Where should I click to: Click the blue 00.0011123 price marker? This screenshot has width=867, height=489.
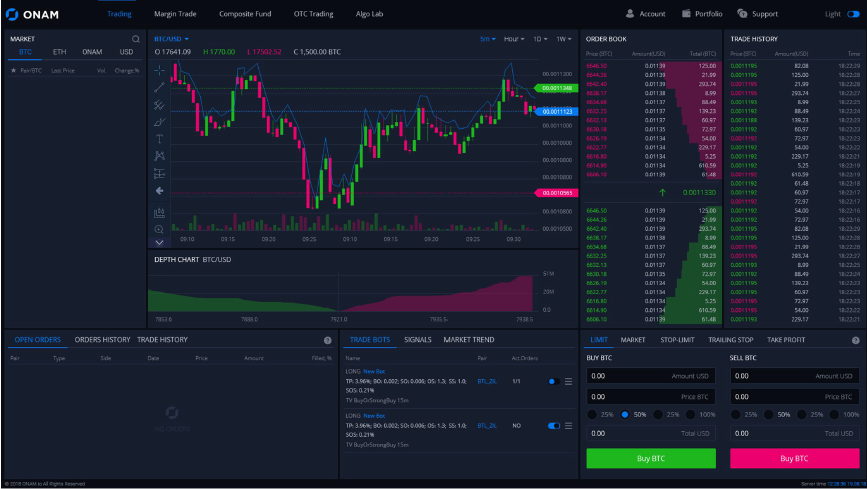coord(556,111)
